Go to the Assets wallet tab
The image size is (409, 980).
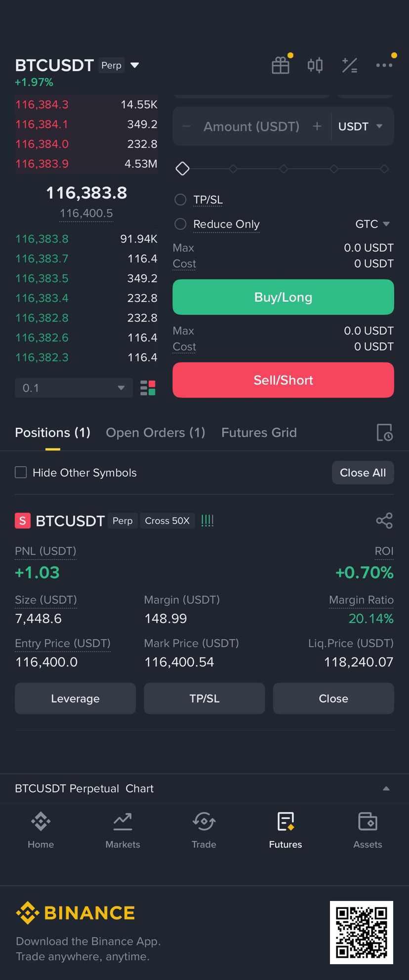[x=368, y=830]
